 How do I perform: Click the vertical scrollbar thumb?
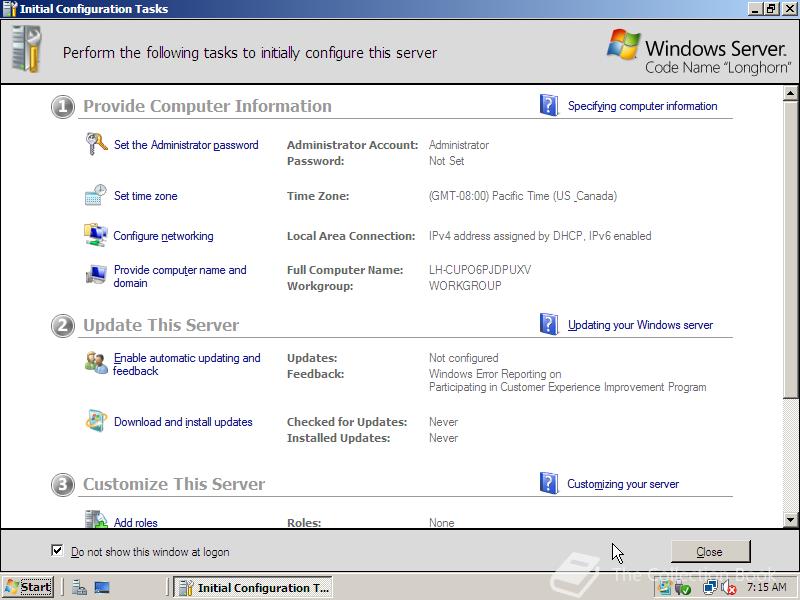[790, 249]
